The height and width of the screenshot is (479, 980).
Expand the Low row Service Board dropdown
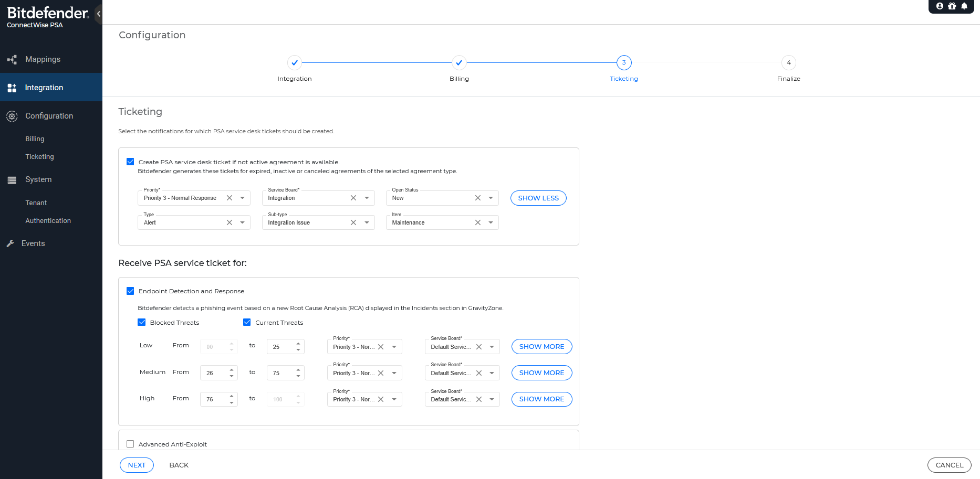[x=492, y=347]
